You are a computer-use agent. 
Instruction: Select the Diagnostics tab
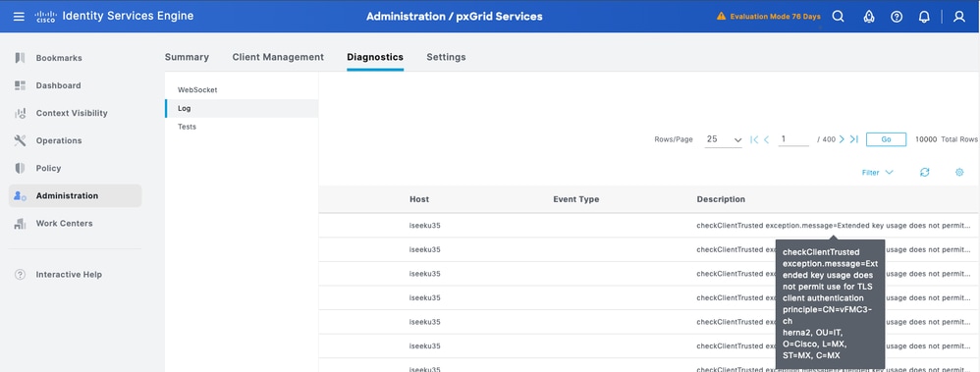(x=375, y=57)
